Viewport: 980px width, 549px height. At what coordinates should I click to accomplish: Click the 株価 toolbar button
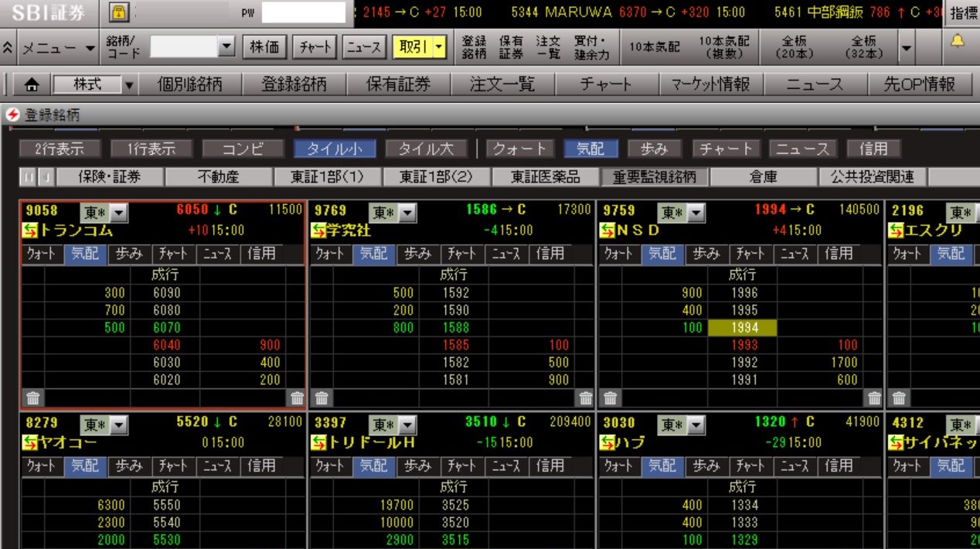pos(264,47)
